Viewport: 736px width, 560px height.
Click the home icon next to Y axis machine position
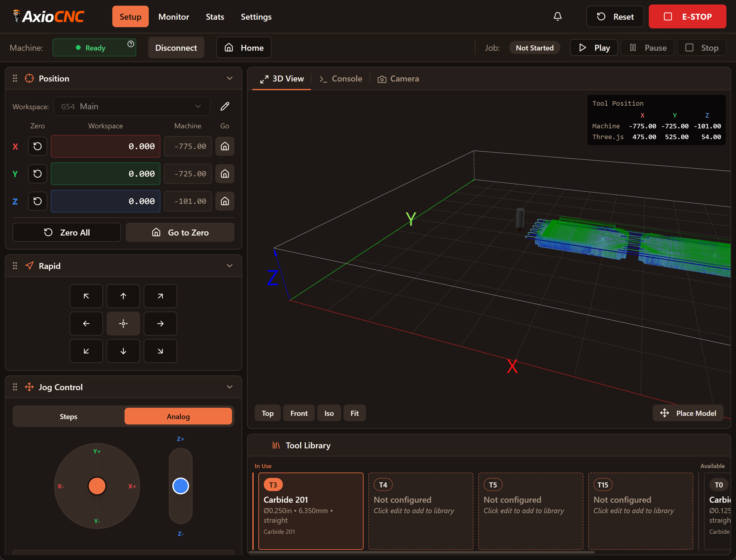click(225, 173)
